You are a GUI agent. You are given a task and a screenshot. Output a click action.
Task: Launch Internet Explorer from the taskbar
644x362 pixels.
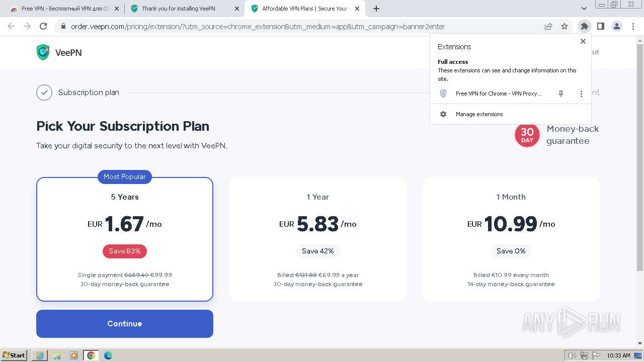click(40, 355)
